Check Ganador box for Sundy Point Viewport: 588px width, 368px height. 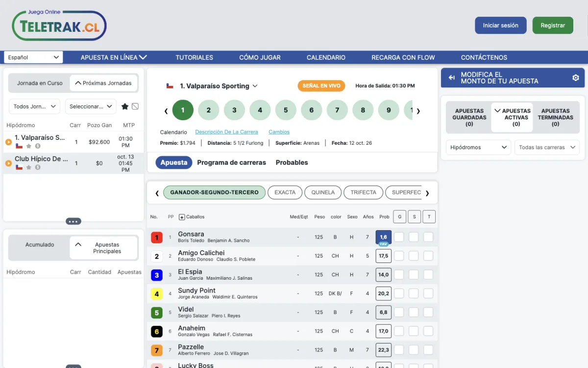point(399,293)
